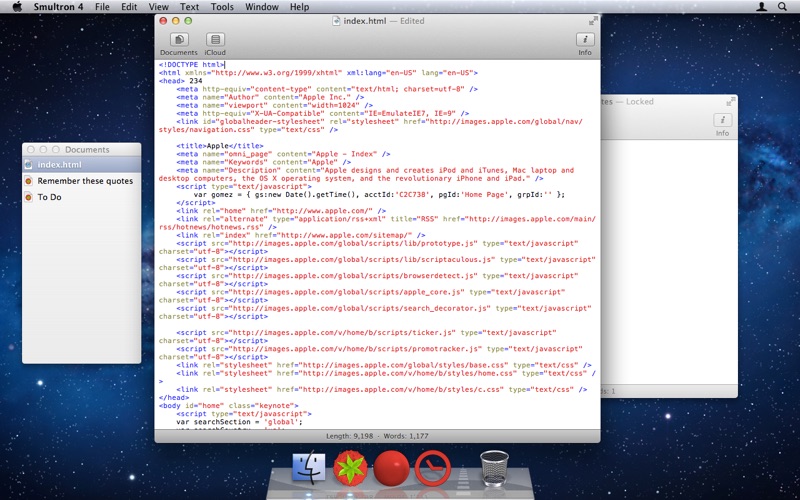Image resolution: width=800 pixels, height=500 pixels.
Task: Open the Tools menu
Action: coord(222,7)
